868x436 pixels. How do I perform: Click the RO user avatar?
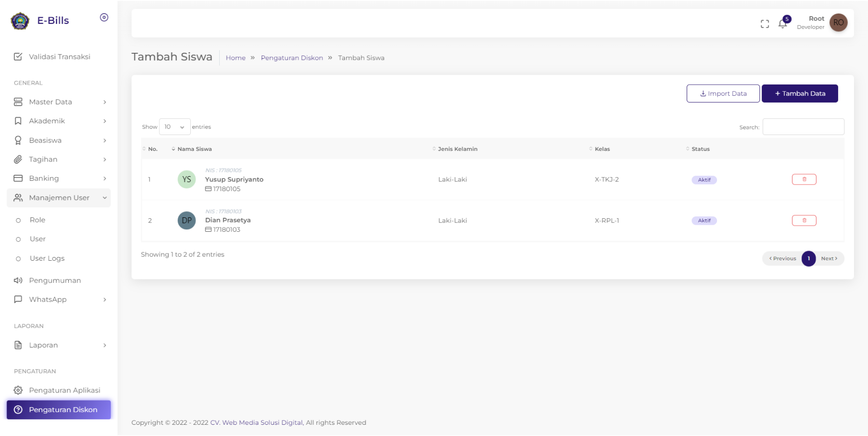click(x=838, y=22)
